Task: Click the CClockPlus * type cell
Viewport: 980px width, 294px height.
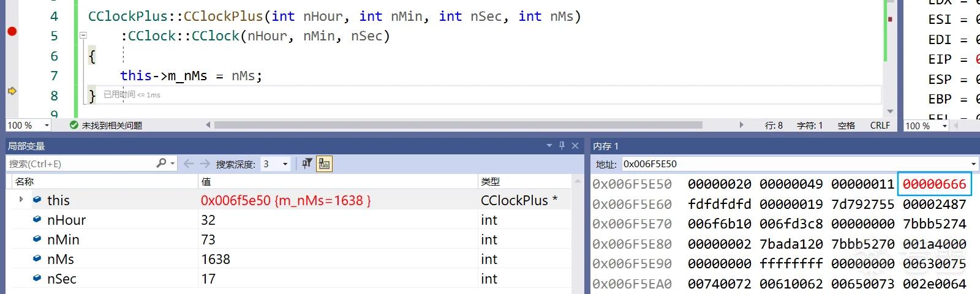Action: [519, 200]
